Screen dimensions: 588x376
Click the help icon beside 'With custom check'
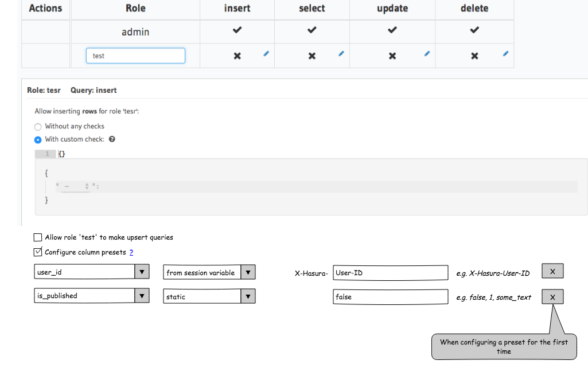pyautogui.click(x=111, y=139)
